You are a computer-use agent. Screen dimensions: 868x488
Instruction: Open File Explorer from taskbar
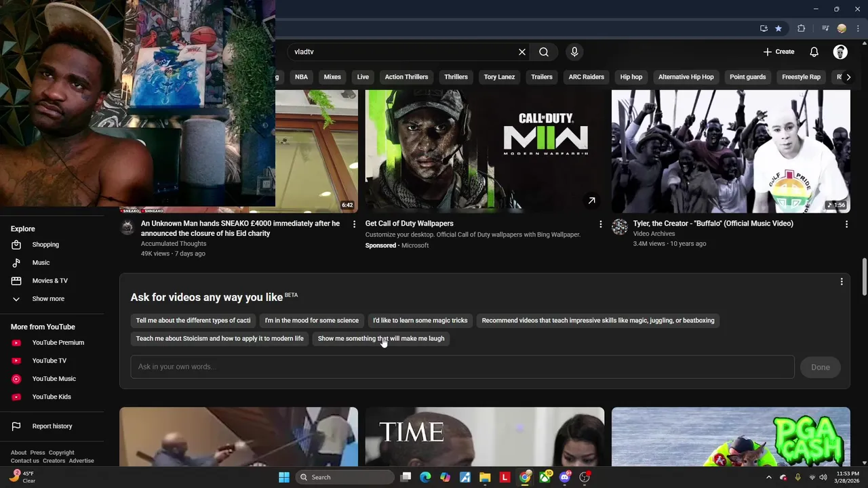pyautogui.click(x=485, y=477)
